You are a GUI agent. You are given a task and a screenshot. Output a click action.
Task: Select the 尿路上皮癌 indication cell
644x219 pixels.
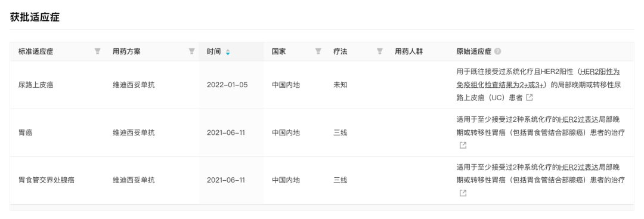point(36,85)
